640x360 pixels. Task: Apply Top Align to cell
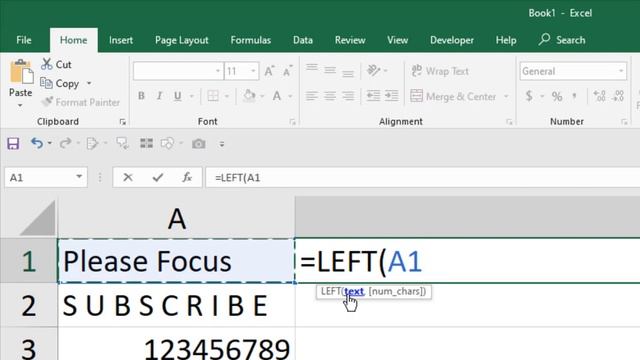coord(312,69)
